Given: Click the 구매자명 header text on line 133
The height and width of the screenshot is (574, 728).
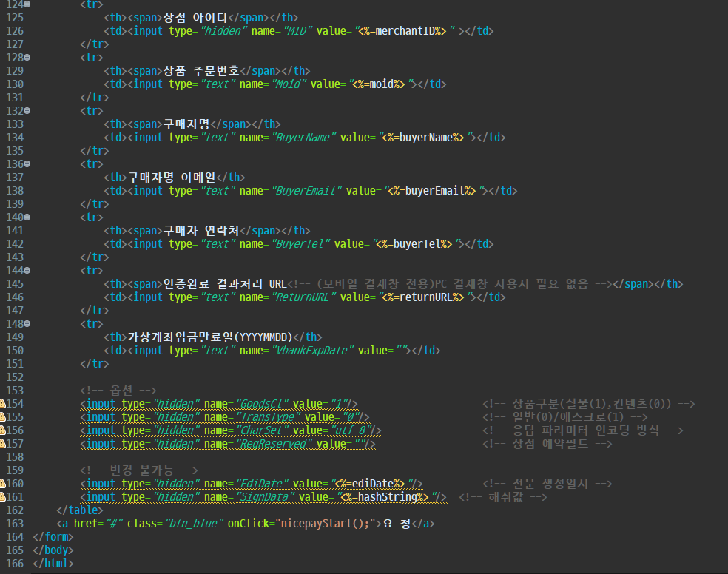Looking at the screenshot, I should click(x=186, y=124).
